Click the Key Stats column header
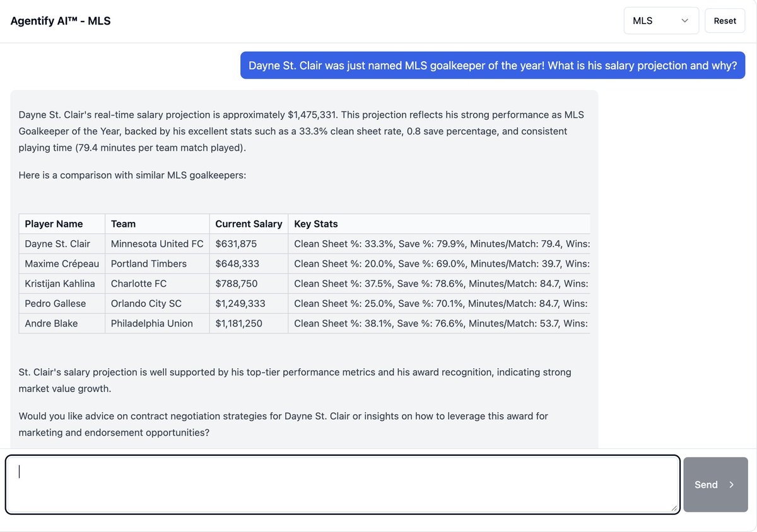The height and width of the screenshot is (532, 757). [315, 224]
